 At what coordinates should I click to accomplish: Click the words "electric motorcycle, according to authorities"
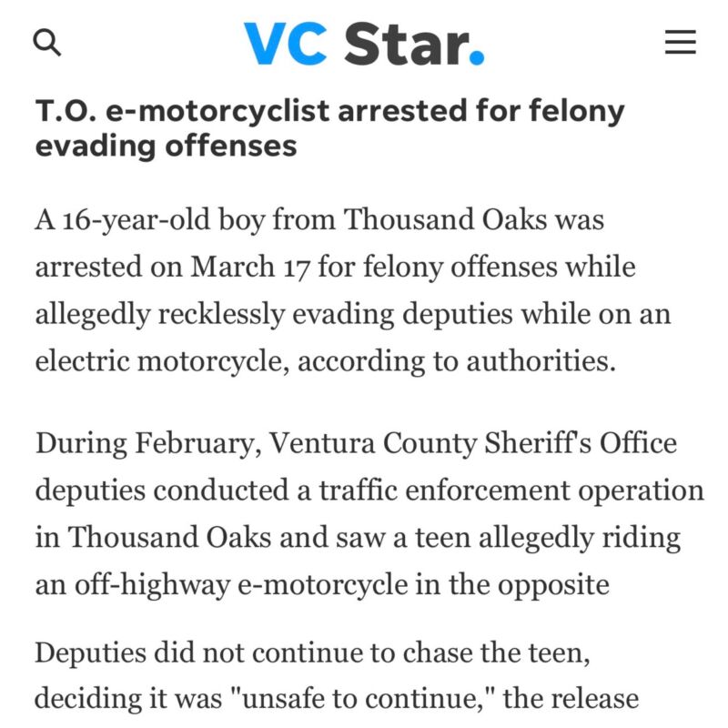[326, 360]
